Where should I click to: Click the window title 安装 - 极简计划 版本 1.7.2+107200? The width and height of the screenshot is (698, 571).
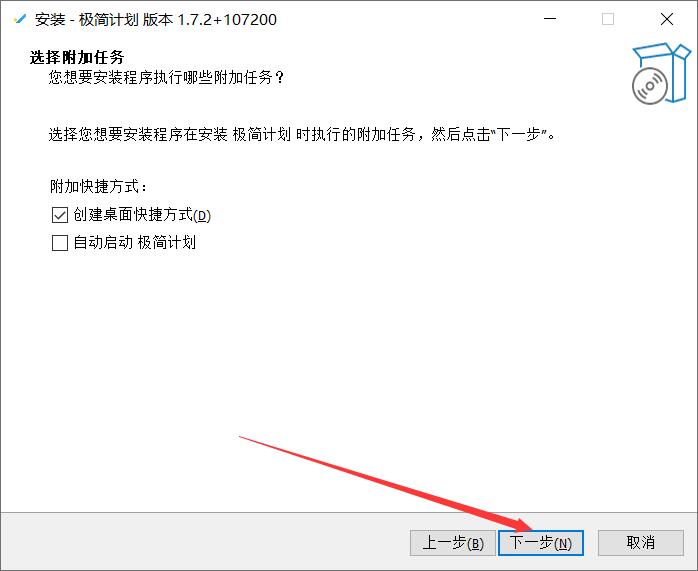coord(156,20)
